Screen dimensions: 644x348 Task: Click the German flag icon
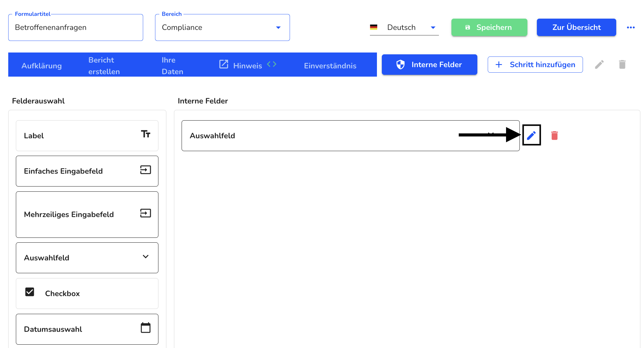click(x=374, y=27)
